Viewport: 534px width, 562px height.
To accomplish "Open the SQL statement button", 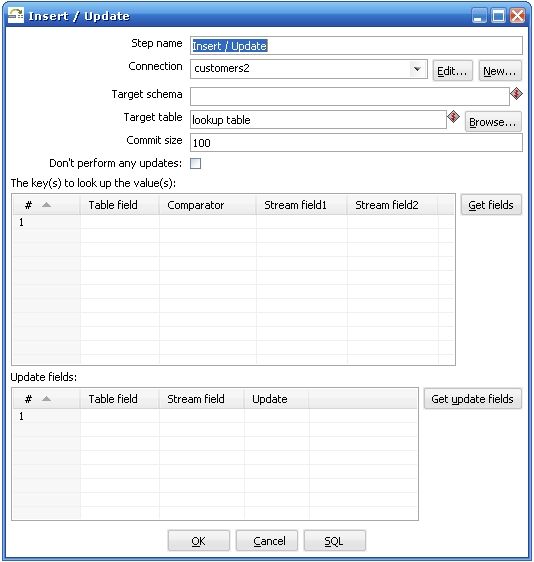I will coord(334,540).
